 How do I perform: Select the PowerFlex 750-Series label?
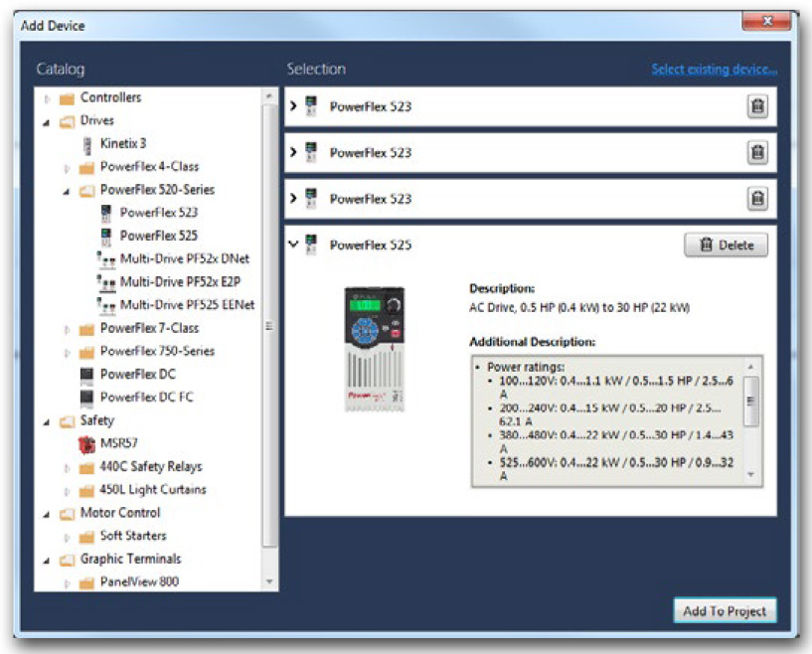pyautogui.click(x=157, y=351)
